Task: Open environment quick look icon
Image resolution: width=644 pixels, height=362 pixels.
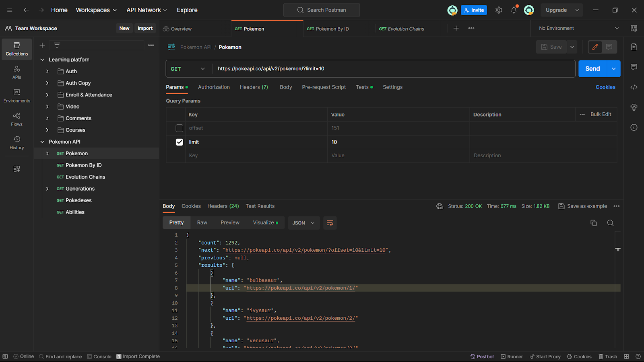Action: pos(634,28)
